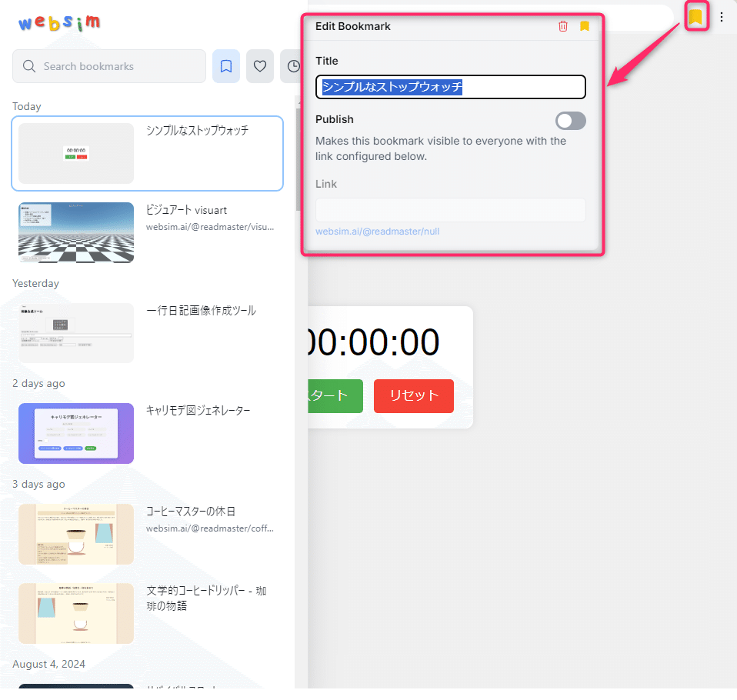The image size is (737, 700).
Task: Click the websim.ai/@readmaster/visu... URL text
Action: click(209, 227)
